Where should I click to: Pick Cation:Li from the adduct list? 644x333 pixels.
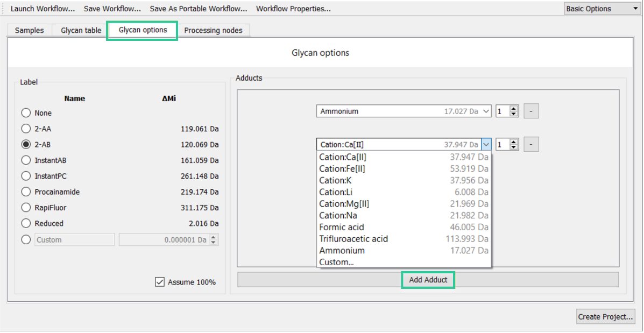[404, 192]
